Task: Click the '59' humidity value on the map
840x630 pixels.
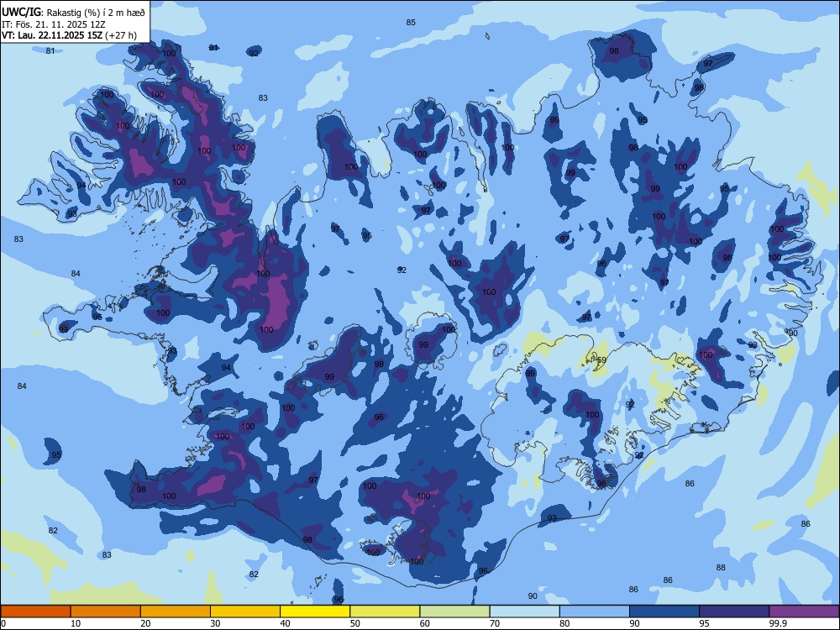Action: click(601, 360)
